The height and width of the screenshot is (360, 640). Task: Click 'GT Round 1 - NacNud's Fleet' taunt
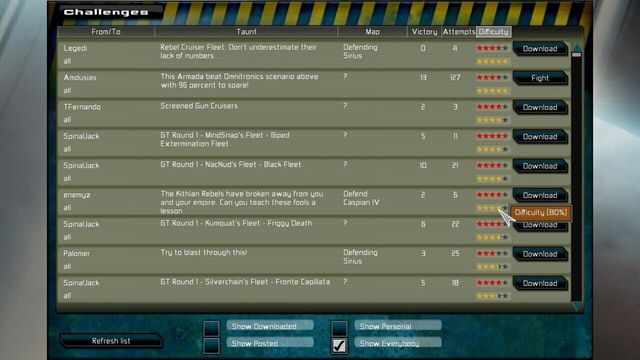(x=231, y=164)
